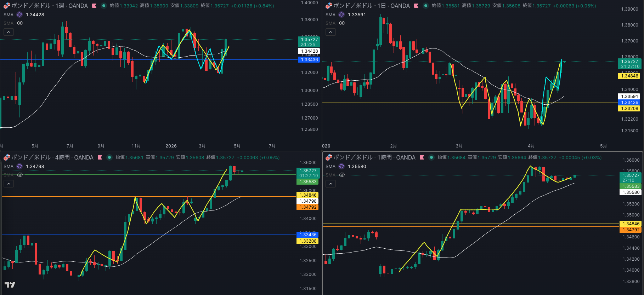The width and height of the screenshot is (644, 295).
Task: Click the yellow 1.34846 price label on the daily chart
Action: point(629,76)
